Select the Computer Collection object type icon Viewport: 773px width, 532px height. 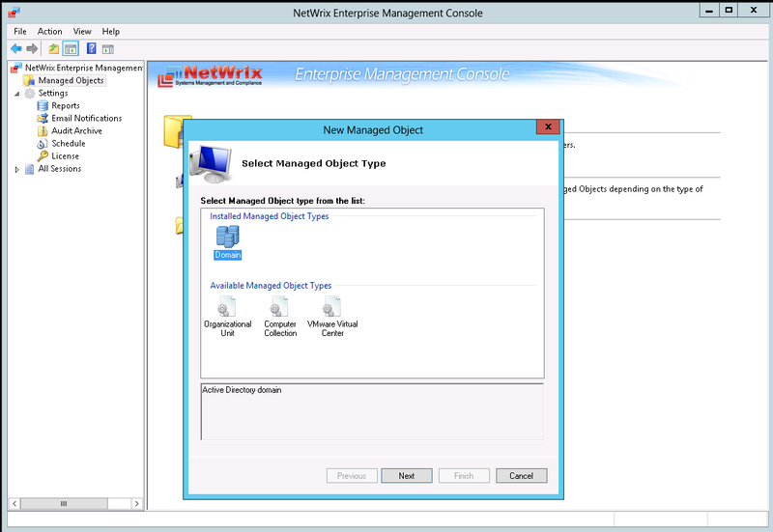coord(279,306)
